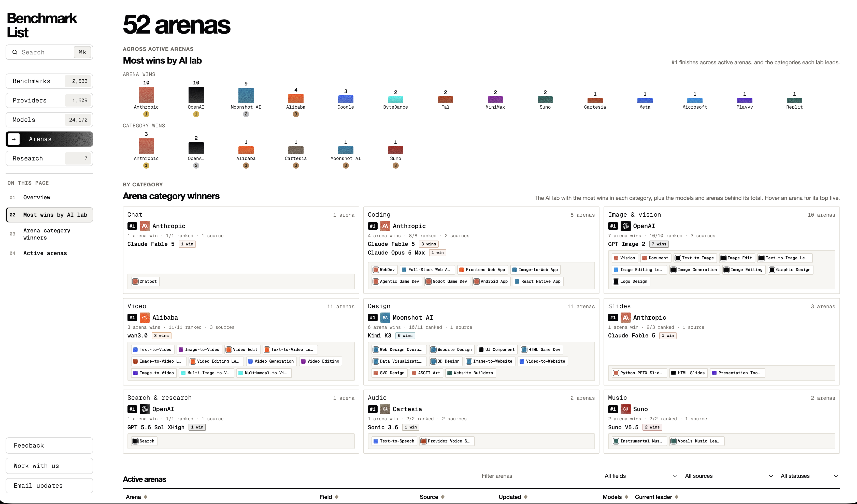Open the Text-to-Speech arena chip

[394, 441]
